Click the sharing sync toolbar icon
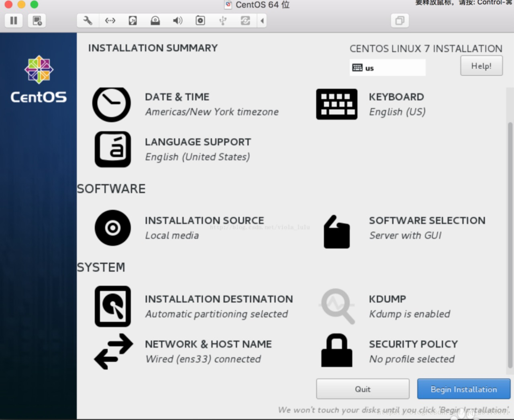Viewport: 514px width, 420px height. click(245, 20)
